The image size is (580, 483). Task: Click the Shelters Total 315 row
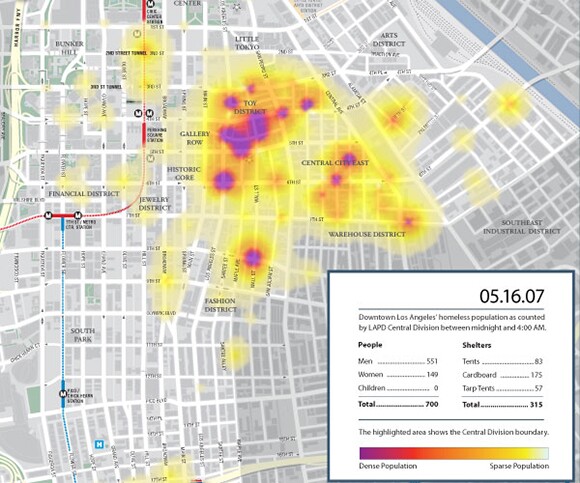(x=502, y=405)
